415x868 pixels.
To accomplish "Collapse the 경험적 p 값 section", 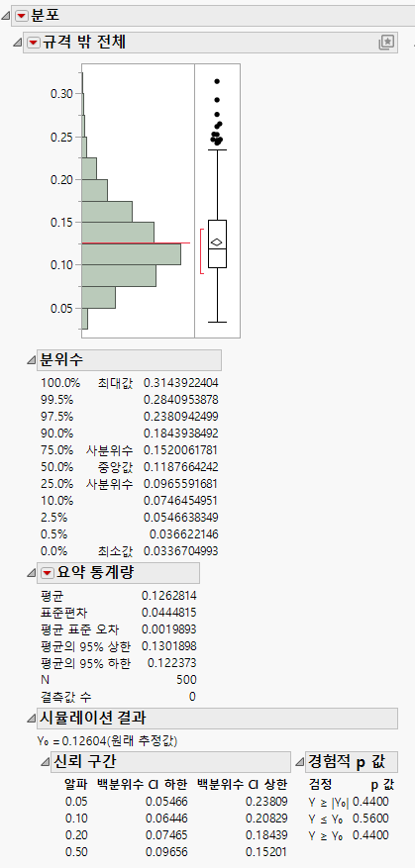I will [299, 763].
